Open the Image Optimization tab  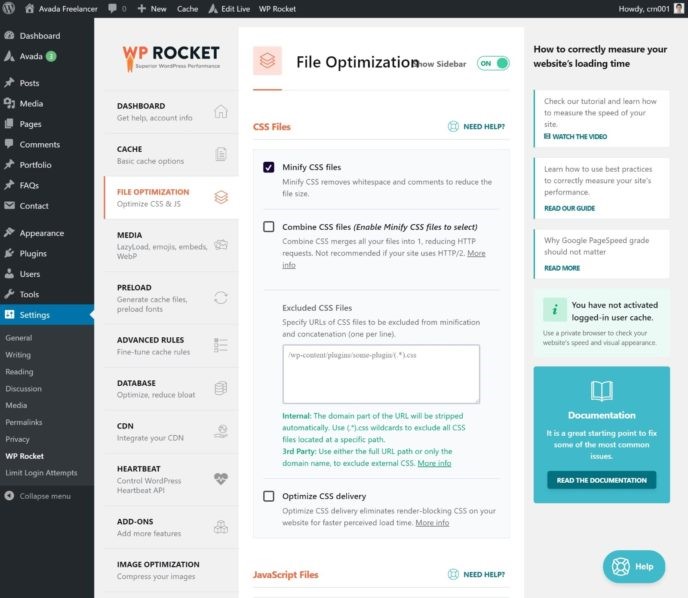tap(171, 569)
